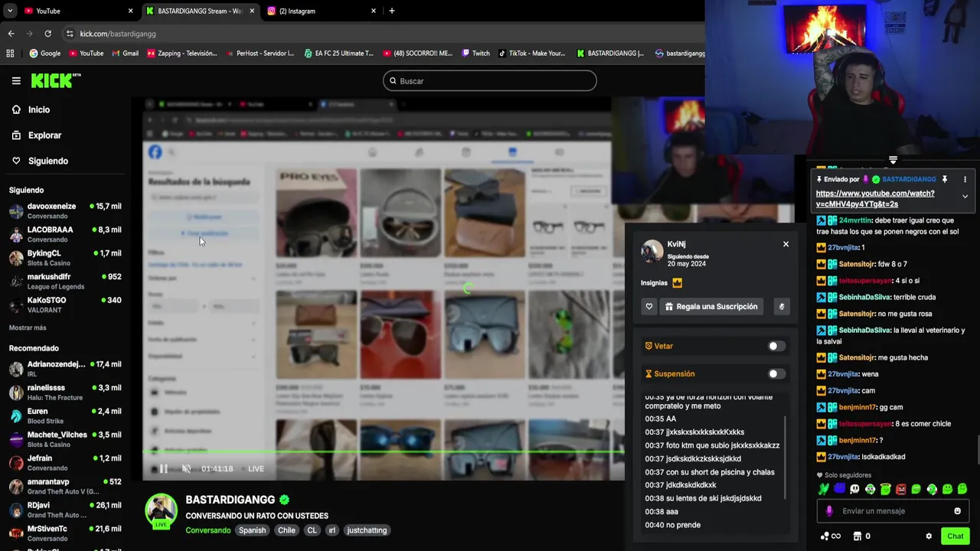Open Explorar in the sidebar
This screenshot has width=980, height=551.
pyautogui.click(x=36, y=135)
